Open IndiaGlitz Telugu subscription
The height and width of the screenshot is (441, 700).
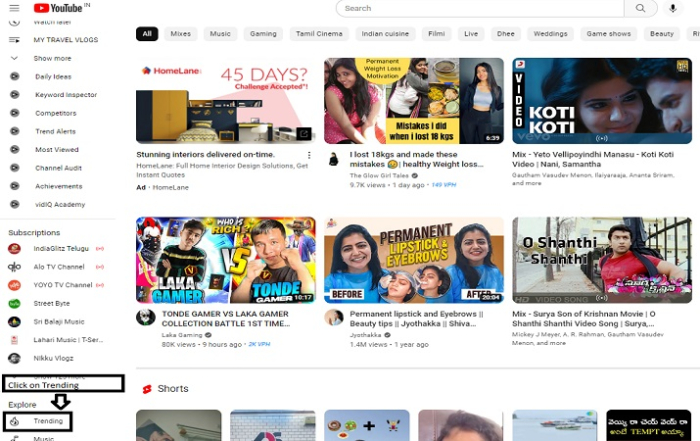click(x=61, y=248)
